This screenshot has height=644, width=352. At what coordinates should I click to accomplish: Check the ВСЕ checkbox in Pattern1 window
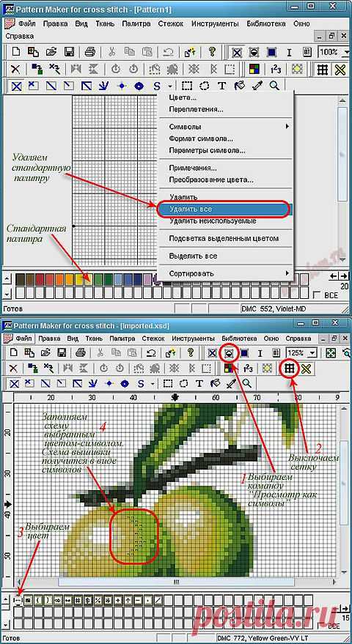[316, 295]
